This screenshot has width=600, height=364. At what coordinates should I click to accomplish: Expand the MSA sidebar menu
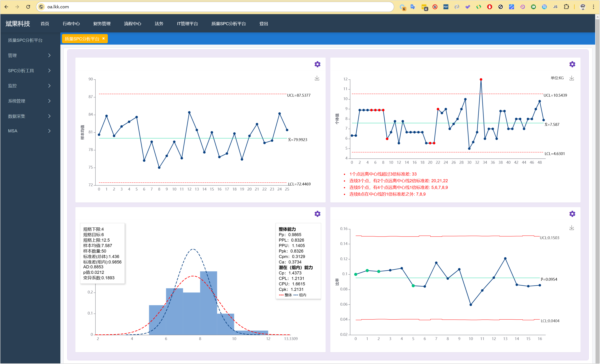point(30,131)
